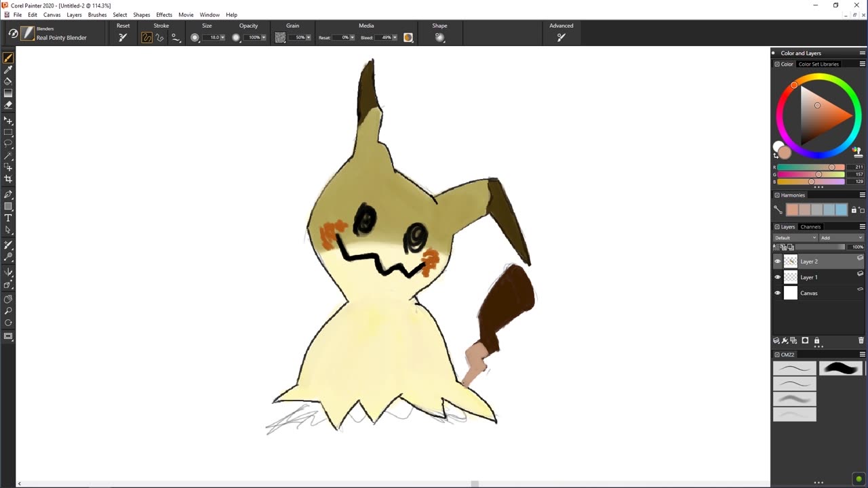Adjust the green G color slider
The width and height of the screenshot is (868, 488).
(x=811, y=174)
